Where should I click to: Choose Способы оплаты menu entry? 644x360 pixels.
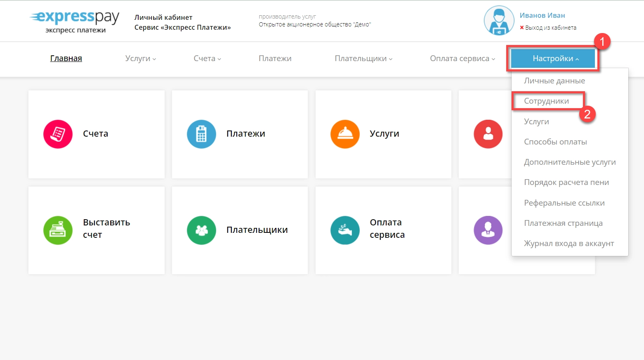click(555, 142)
